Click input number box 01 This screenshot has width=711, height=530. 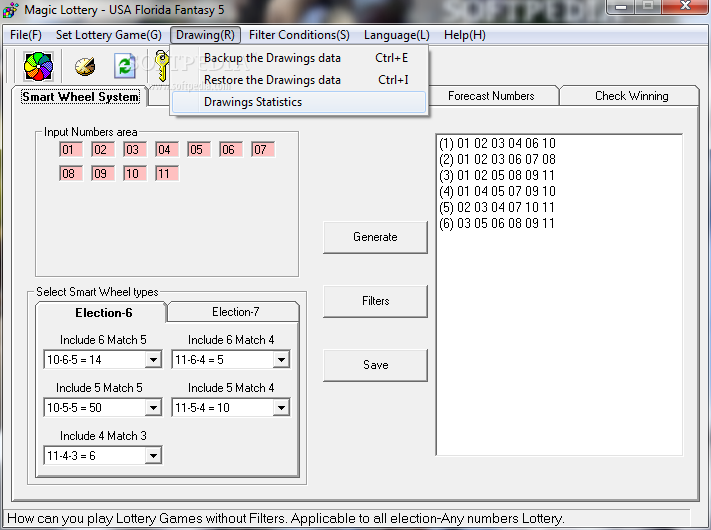[71, 150]
